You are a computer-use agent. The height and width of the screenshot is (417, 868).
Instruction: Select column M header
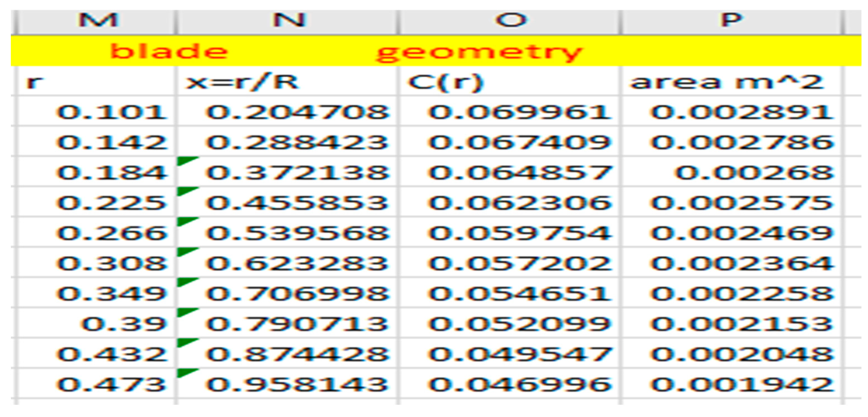click(x=98, y=20)
